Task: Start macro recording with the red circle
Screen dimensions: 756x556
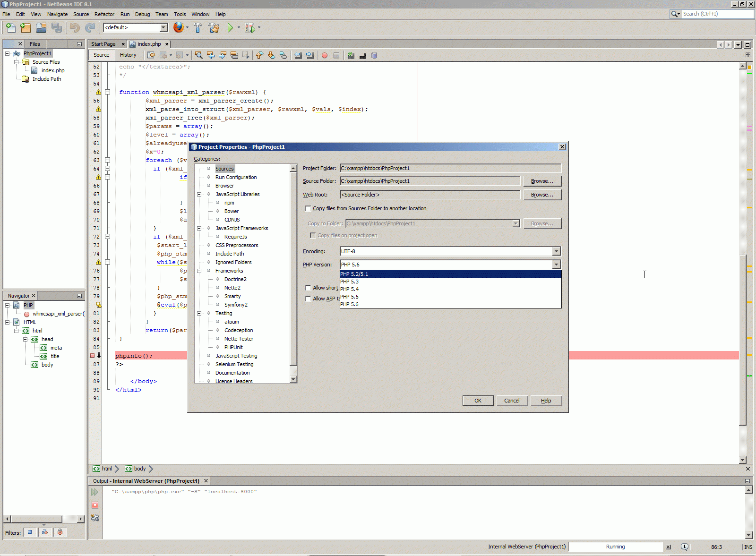Action: (x=325, y=55)
